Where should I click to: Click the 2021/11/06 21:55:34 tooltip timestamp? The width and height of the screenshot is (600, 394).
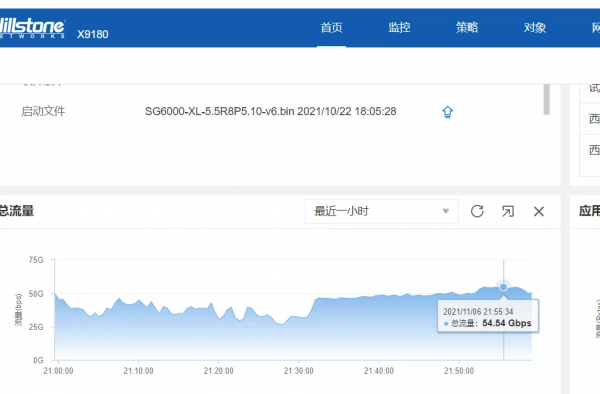478,311
